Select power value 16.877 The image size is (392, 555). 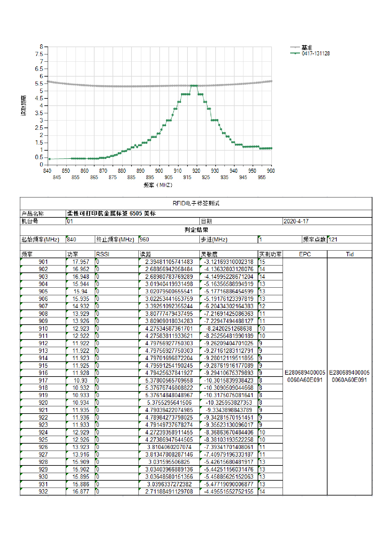pos(81,492)
